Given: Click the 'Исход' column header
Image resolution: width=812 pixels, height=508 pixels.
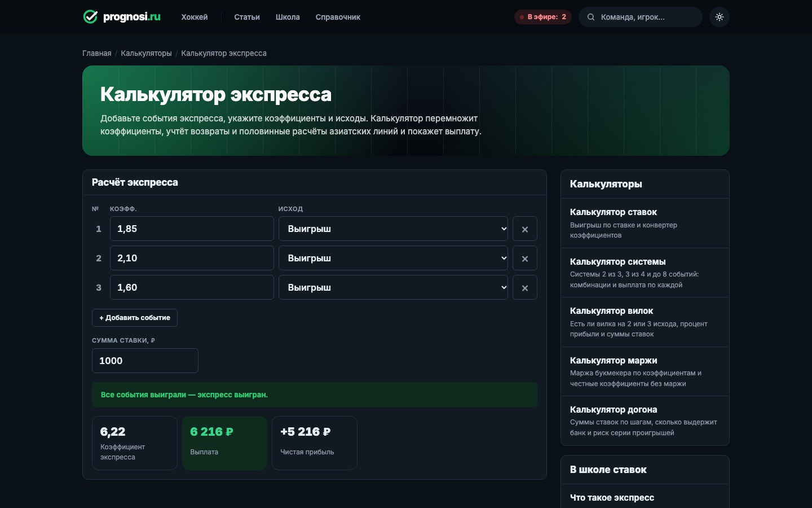Looking at the screenshot, I should [x=290, y=209].
